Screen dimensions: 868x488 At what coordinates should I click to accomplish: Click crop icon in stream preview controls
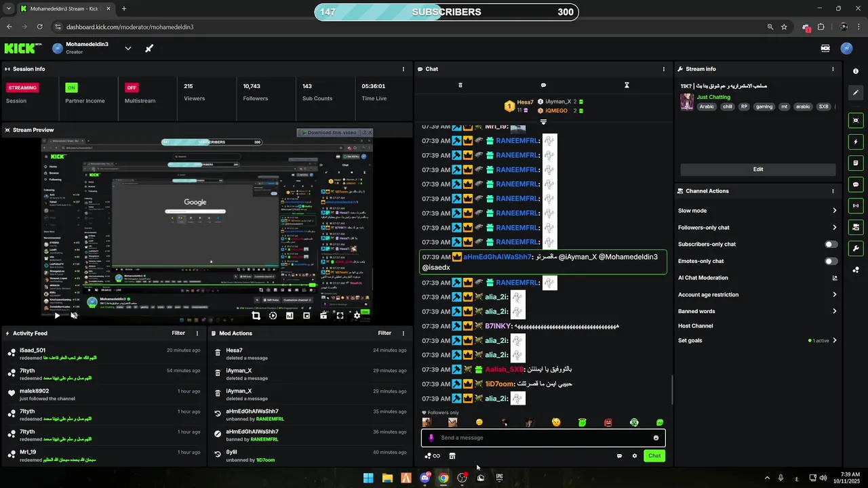pyautogui.click(x=256, y=315)
